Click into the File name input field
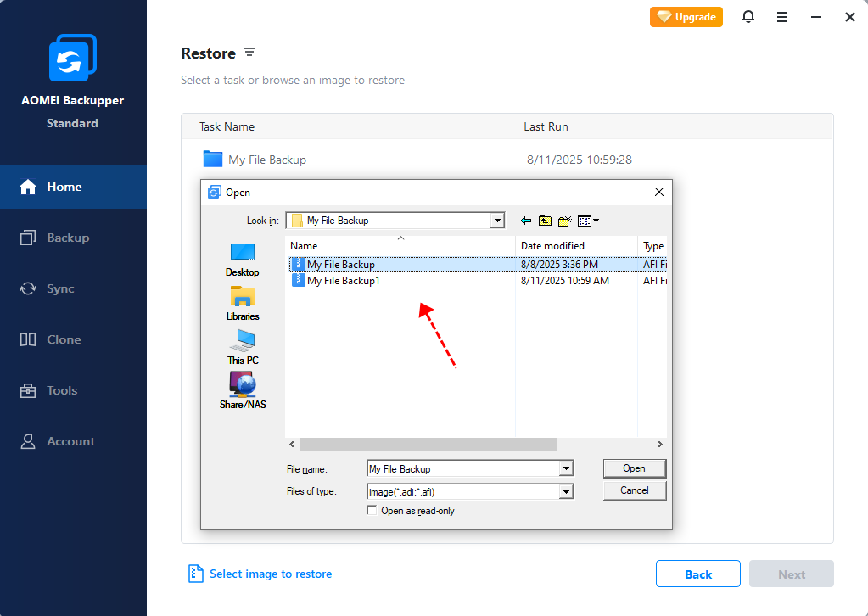868x616 pixels. [x=464, y=468]
